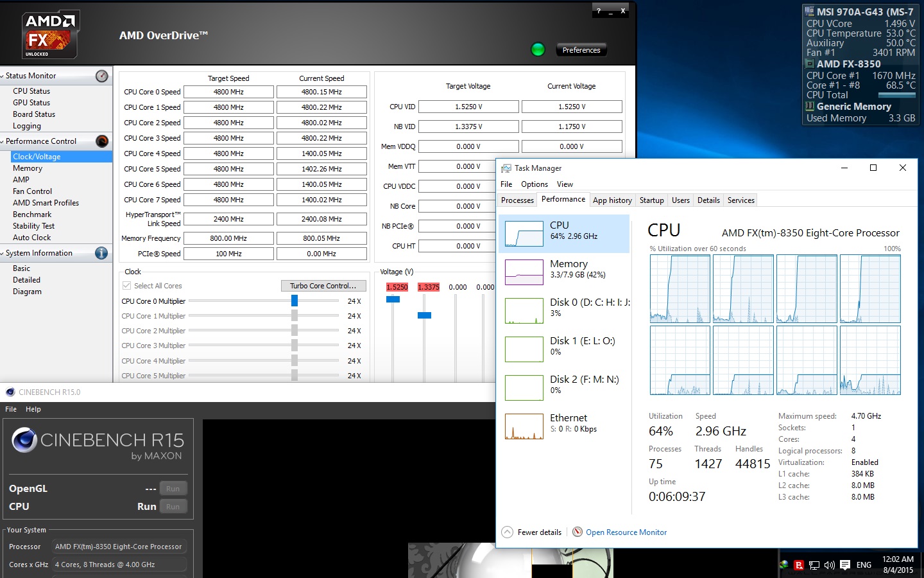Image resolution: width=924 pixels, height=578 pixels.
Task: Click the Performance Control dial icon
Action: click(x=101, y=141)
